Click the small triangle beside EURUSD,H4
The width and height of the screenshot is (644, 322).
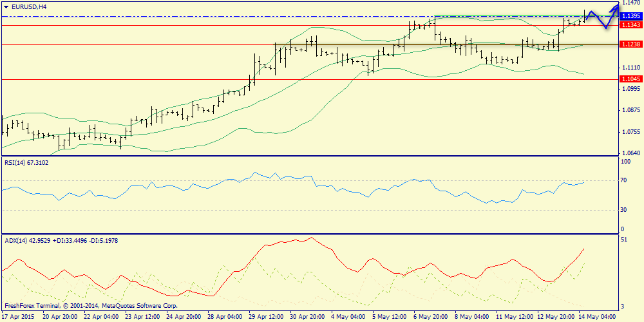tap(6, 6)
